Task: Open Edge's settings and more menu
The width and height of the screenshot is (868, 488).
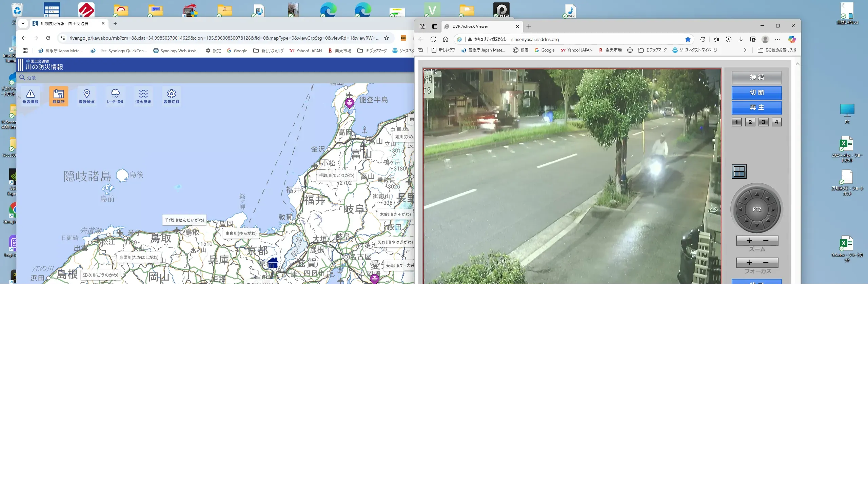Action: (x=777, y=39)
